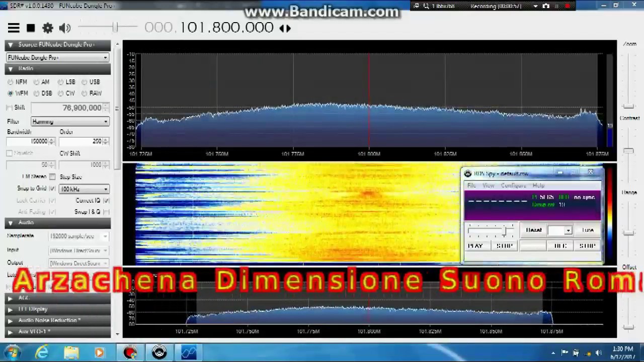The image size is (644, 362).
Task: Click the Bandwidth value field
Action: [30, 141]
